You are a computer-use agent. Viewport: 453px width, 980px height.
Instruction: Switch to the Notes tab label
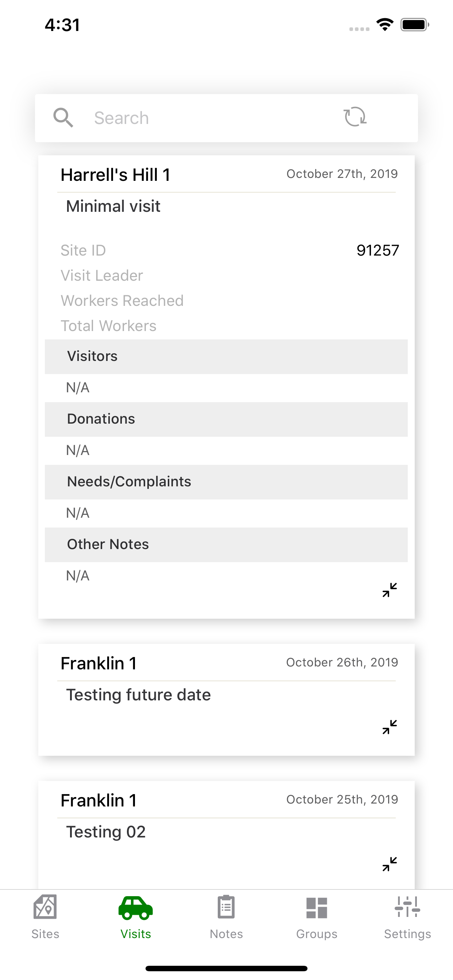(226, 934)
